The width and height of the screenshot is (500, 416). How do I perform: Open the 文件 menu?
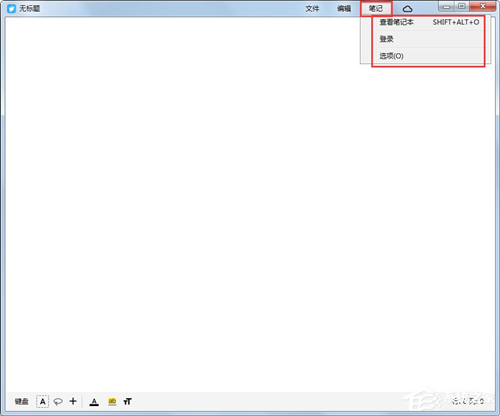[312, 9]
